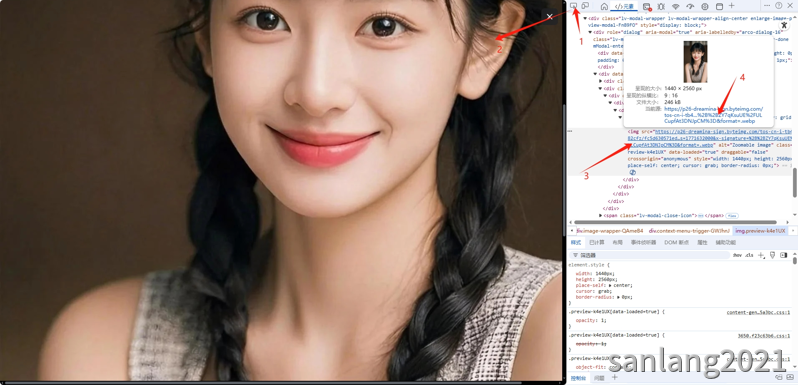Close the enlarged image preview modal
Image resolution: width=798 pixels, height=385 pixels.
550,17
